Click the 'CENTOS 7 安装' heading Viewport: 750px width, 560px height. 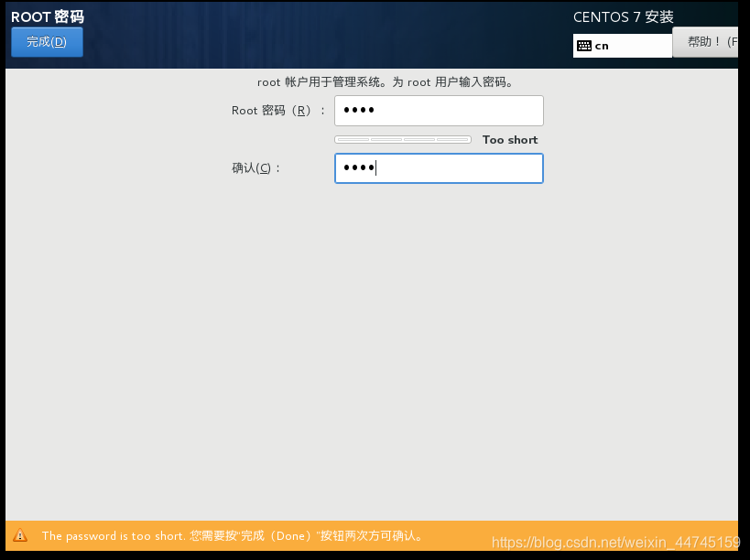tap(624, 17)
